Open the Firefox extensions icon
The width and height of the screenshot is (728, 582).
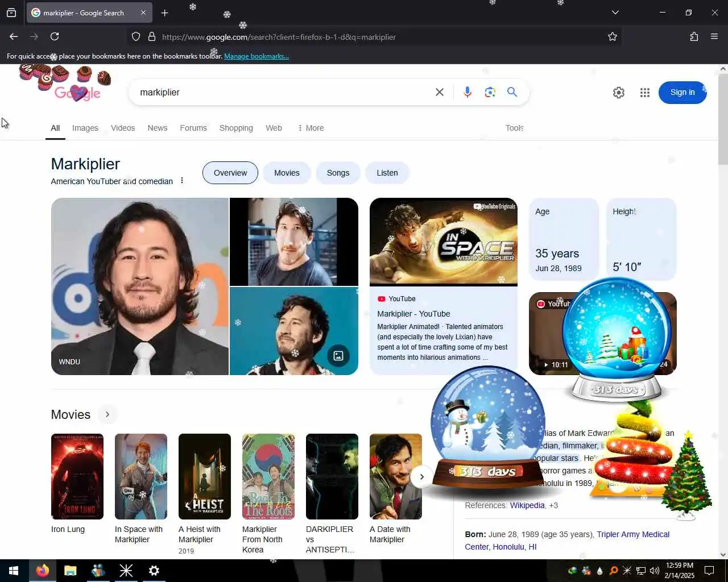tap(694, 36)
